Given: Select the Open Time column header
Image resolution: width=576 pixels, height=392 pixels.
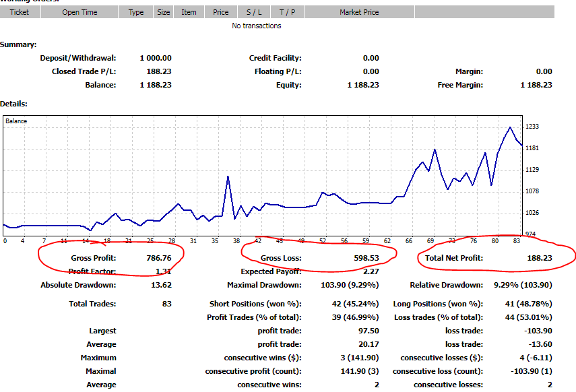Looking at the screenshot, I should pyautogui.click(x=79, y=12).
